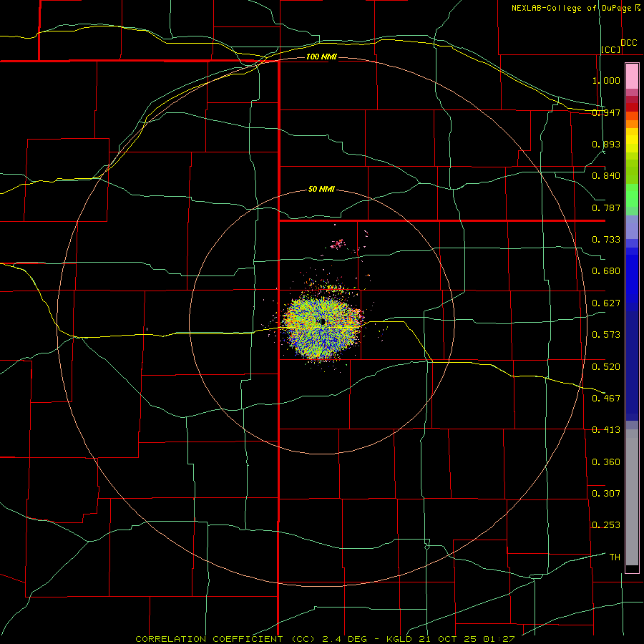Image resolution: width=644 pixels, height=644 pixels.
Task: Click the 0.307 color scale value
Action: [x=606, y=494]
